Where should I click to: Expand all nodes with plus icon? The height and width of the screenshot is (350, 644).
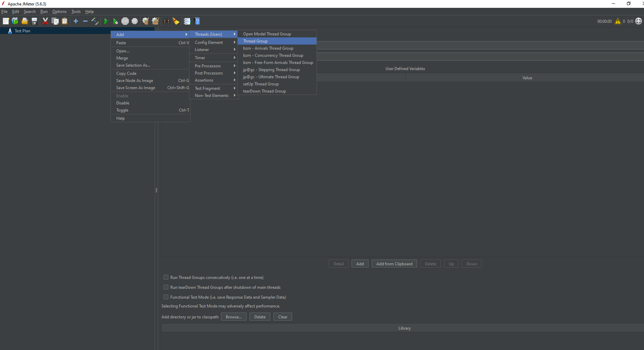pyautogui.click(x=76, y=21)
